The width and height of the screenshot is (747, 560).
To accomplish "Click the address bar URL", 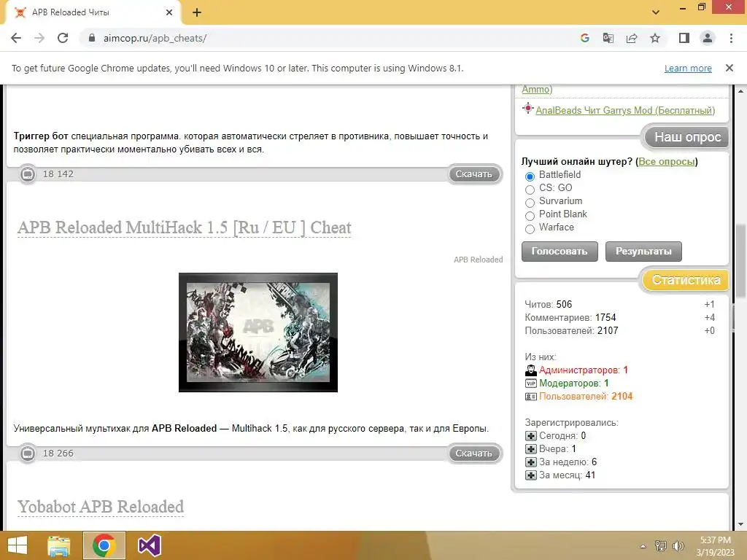I will coord(155,38).
